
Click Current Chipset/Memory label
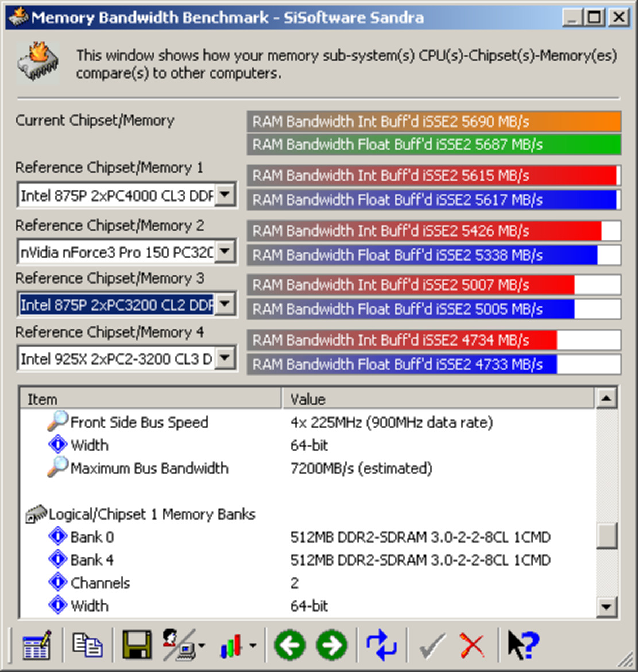95,121
